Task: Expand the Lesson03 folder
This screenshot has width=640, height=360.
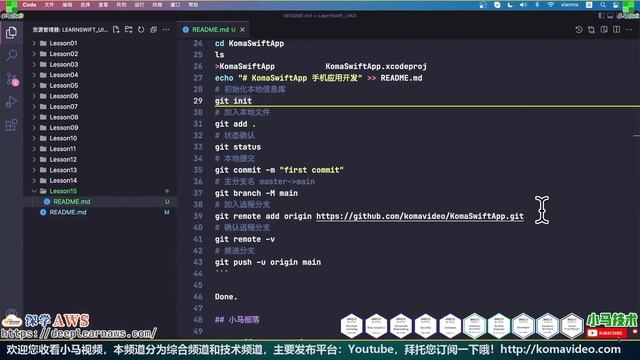Action: point(34,64)
